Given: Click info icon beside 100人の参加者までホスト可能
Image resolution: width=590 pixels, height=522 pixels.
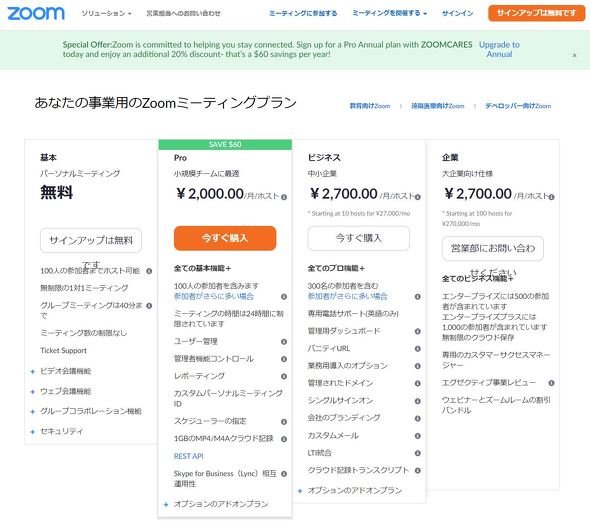Looking at the screenshot, I should [149, 271].
